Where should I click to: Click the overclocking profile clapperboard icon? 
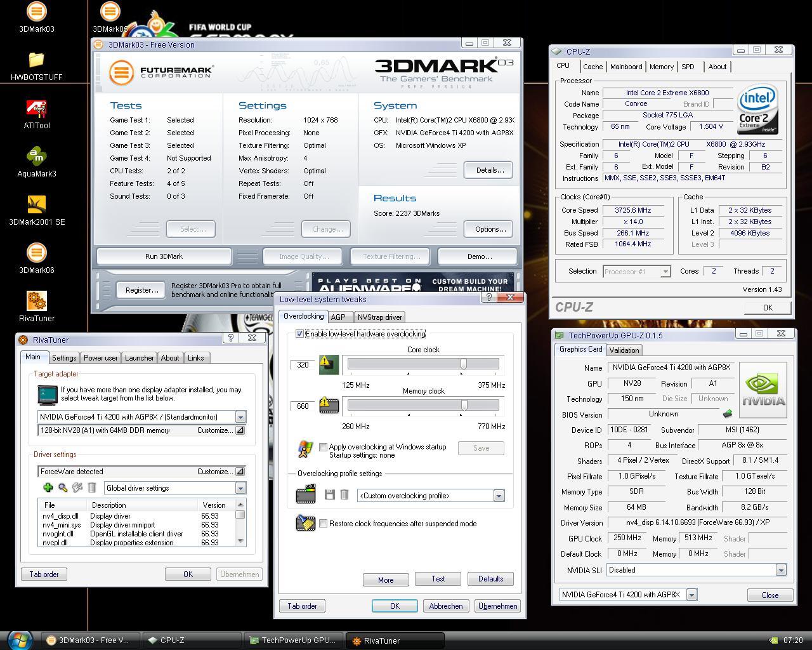306,494
